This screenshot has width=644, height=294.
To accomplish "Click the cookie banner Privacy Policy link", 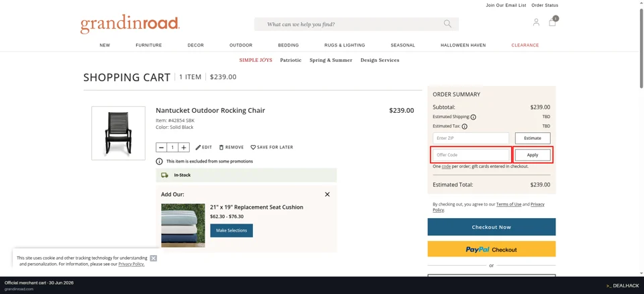I will 131,264.
